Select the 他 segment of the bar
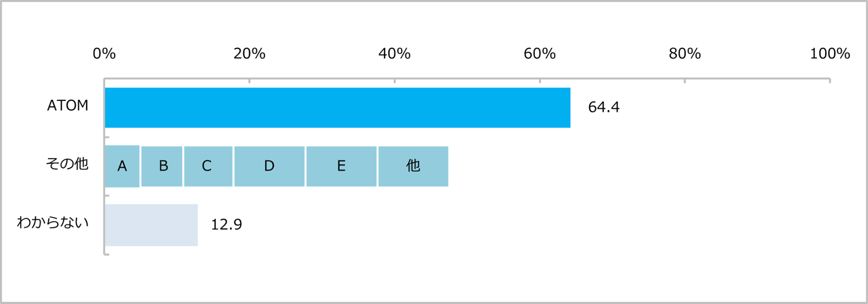 [x=413, y=166]
